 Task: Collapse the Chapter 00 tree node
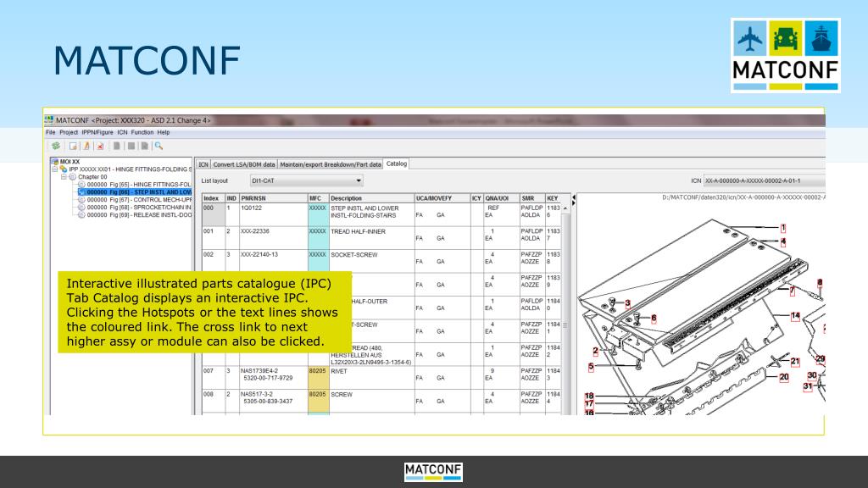click(64, 176)
